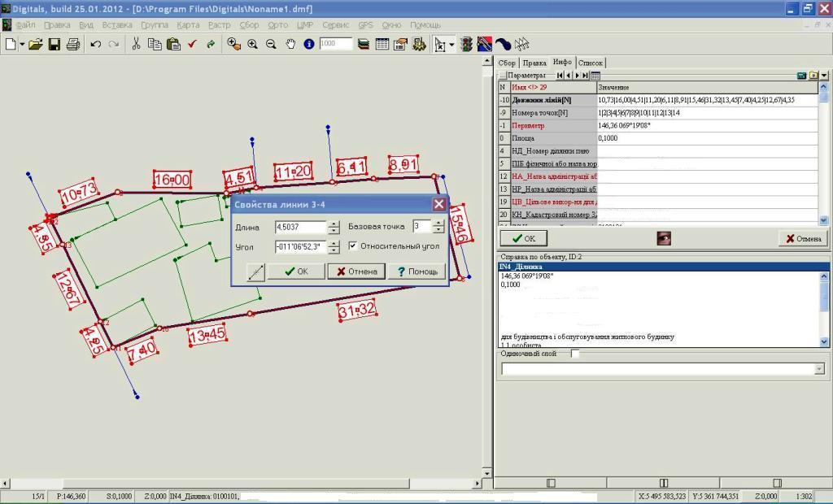Open the layer combo box below Одиночный слой
Image resolution: width=833 pixels, height=504 pixels.
point(818,369)
